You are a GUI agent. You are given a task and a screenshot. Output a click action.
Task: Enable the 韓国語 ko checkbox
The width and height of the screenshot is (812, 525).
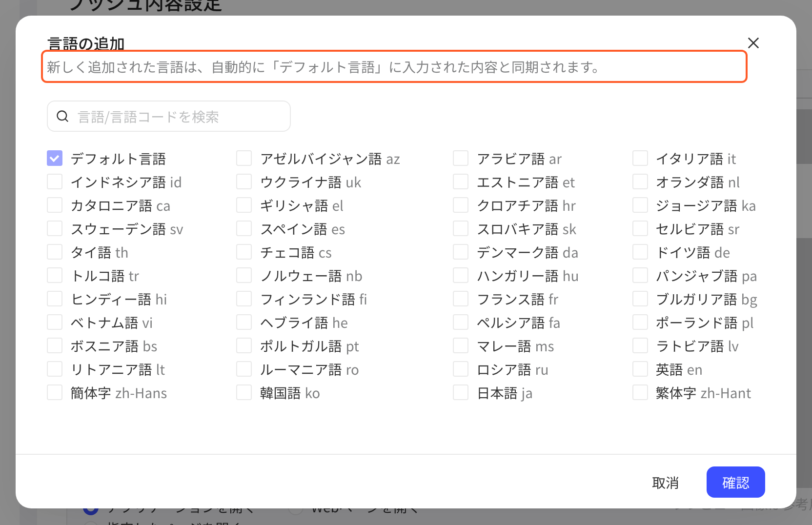coord(244,392)
